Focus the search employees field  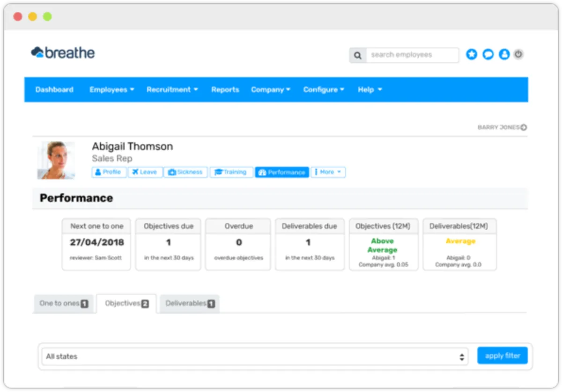412,55
